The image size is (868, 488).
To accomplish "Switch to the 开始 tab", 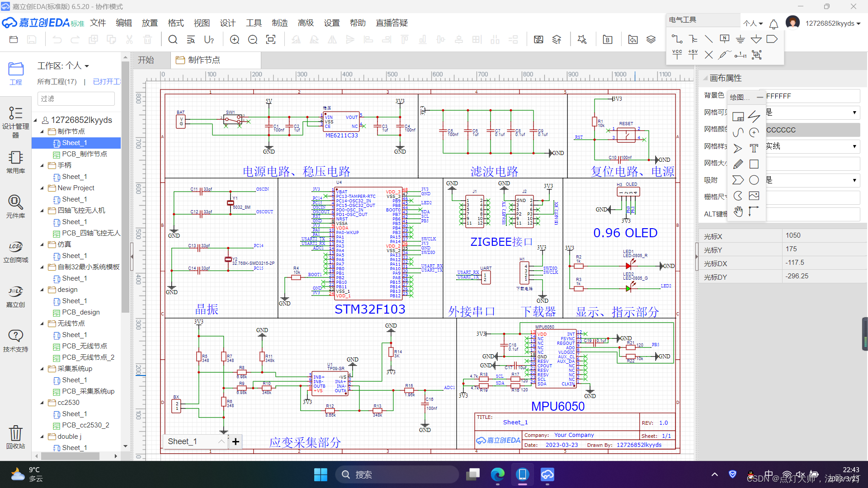I will (x=146, y=60).
